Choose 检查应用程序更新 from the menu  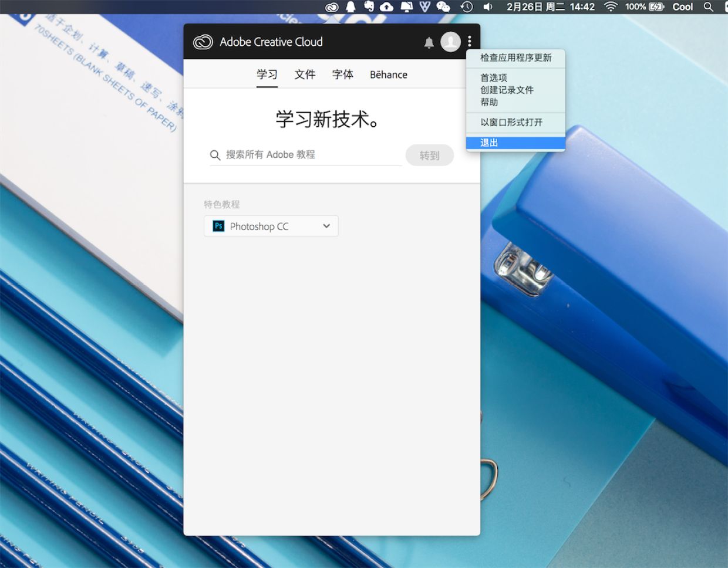(516, 58)
